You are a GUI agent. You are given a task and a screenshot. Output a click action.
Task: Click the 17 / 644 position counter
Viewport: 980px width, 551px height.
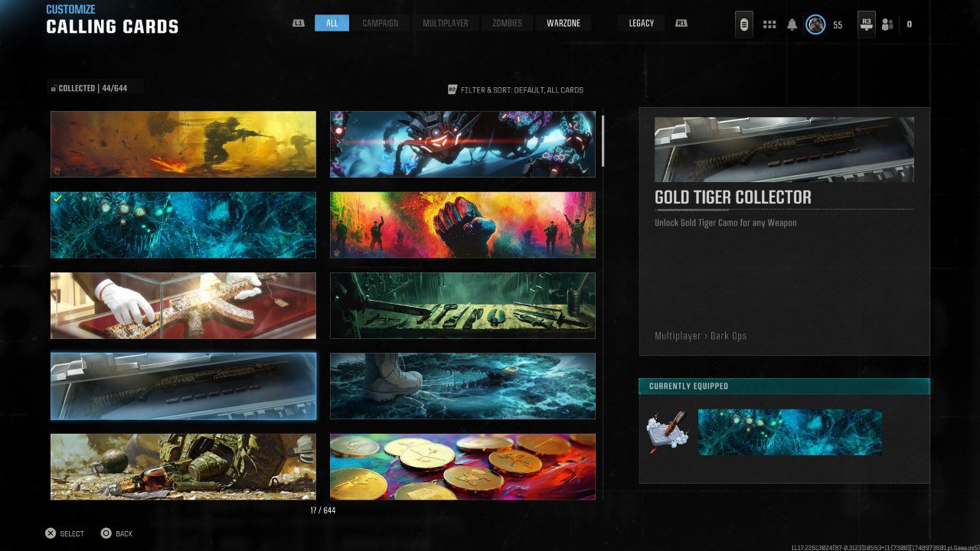click(323, 510)
